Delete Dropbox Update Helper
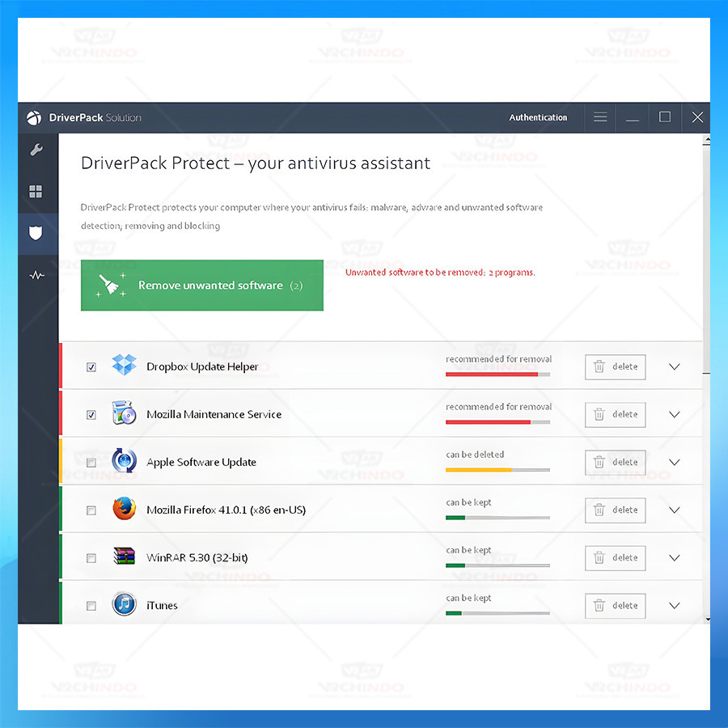The width and height of the screenshot is (728, 728). click(x=616, y=366)
